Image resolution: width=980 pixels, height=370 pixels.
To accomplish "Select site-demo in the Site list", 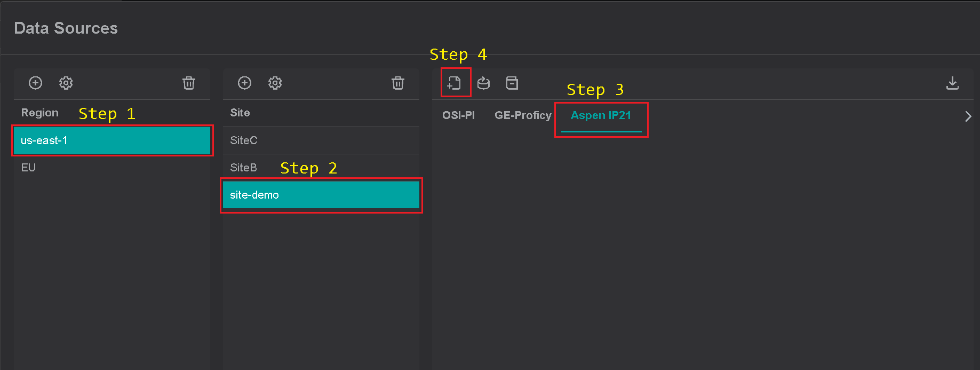I will click(x=321, y=195).
